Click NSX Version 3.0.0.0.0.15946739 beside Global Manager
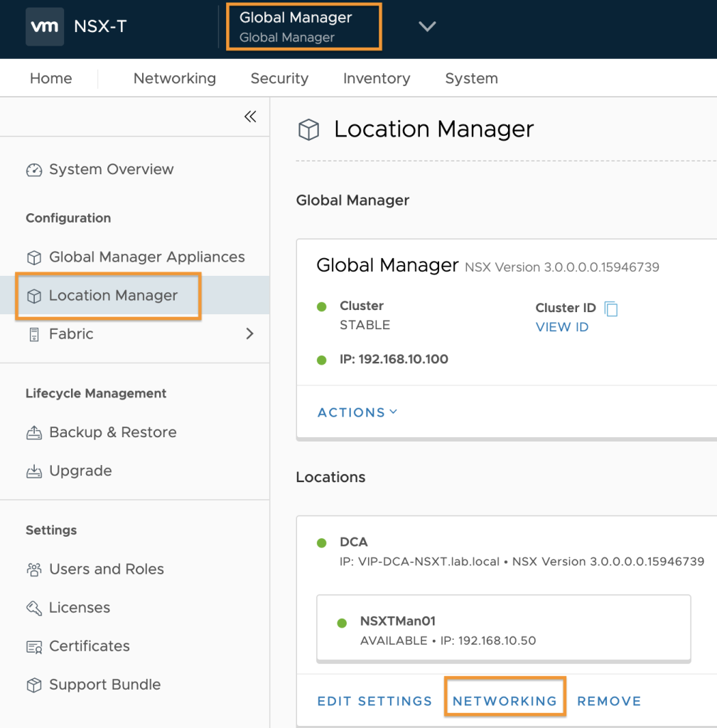The image size is (717, 728). pyautogui.click(x=562, y=267)
